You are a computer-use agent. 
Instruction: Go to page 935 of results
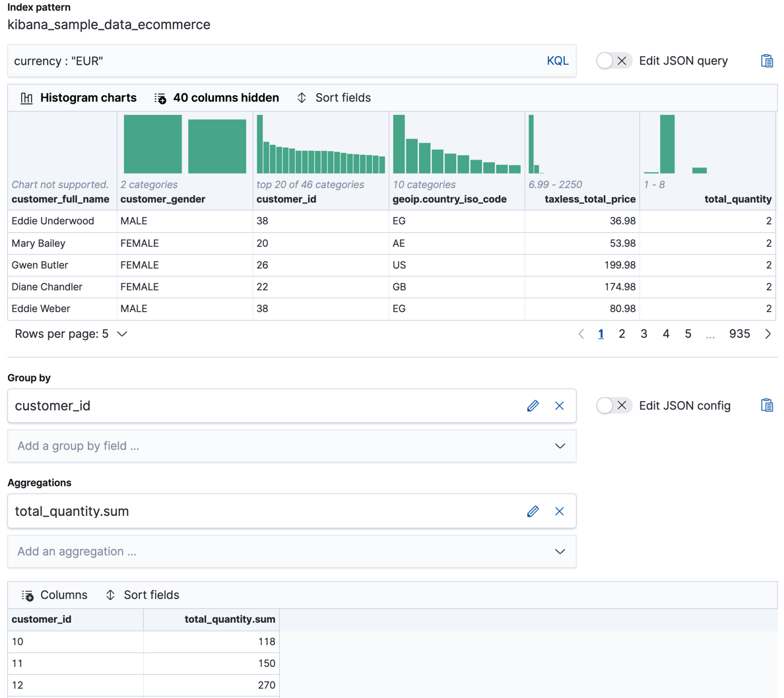coord(740,334)
